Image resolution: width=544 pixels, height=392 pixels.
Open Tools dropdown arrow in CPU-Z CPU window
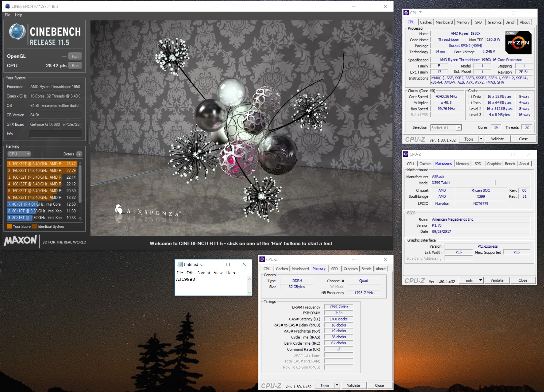point(481,139)
